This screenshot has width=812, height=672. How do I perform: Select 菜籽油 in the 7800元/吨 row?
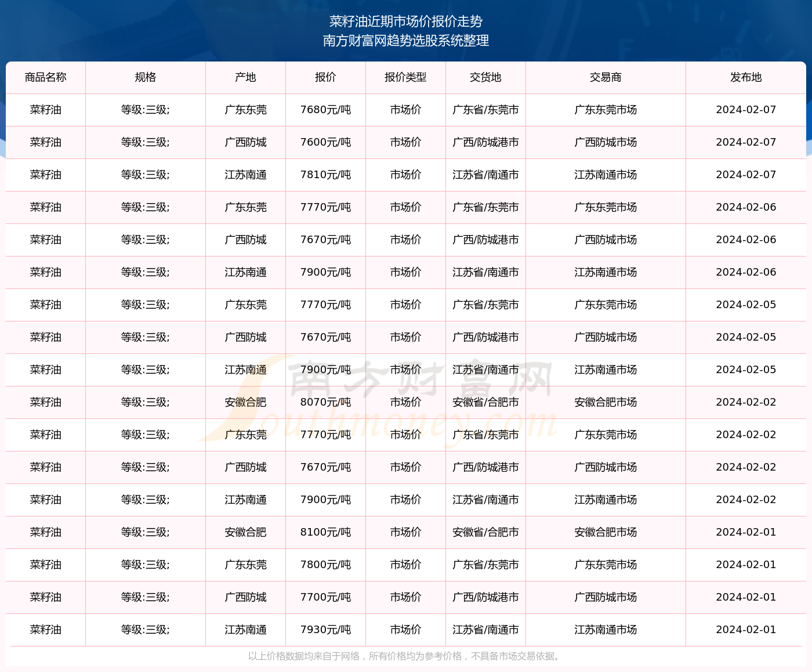click(x=46, y=565)
